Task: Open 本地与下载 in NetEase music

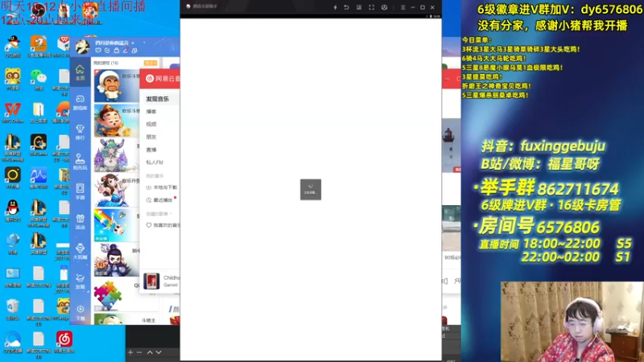Action: click(x=162, y=187)
